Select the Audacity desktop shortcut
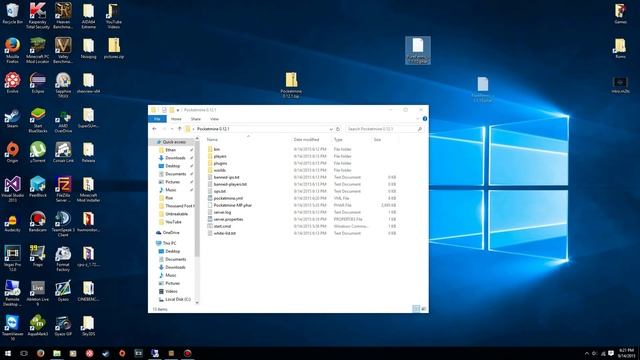The height and width of the screenshot is (360, 640). point(12,222)
